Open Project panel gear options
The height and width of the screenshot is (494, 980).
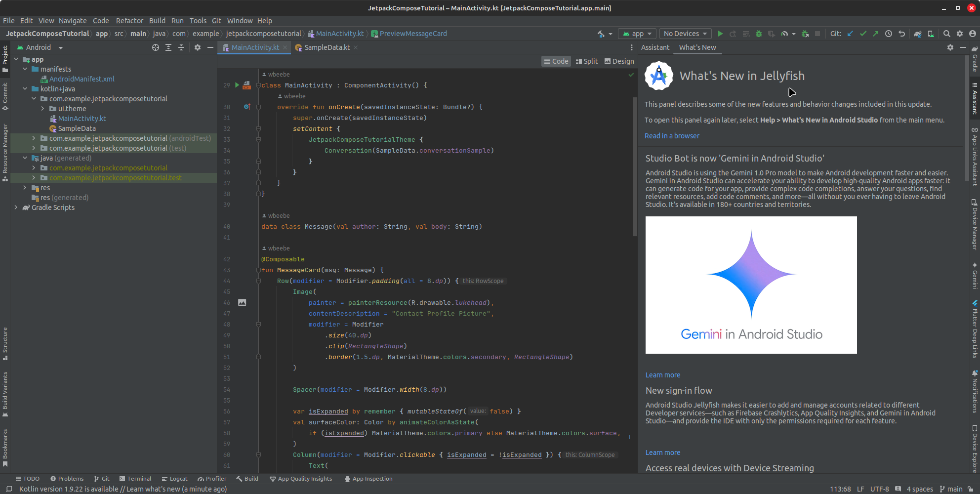point(198,47)
